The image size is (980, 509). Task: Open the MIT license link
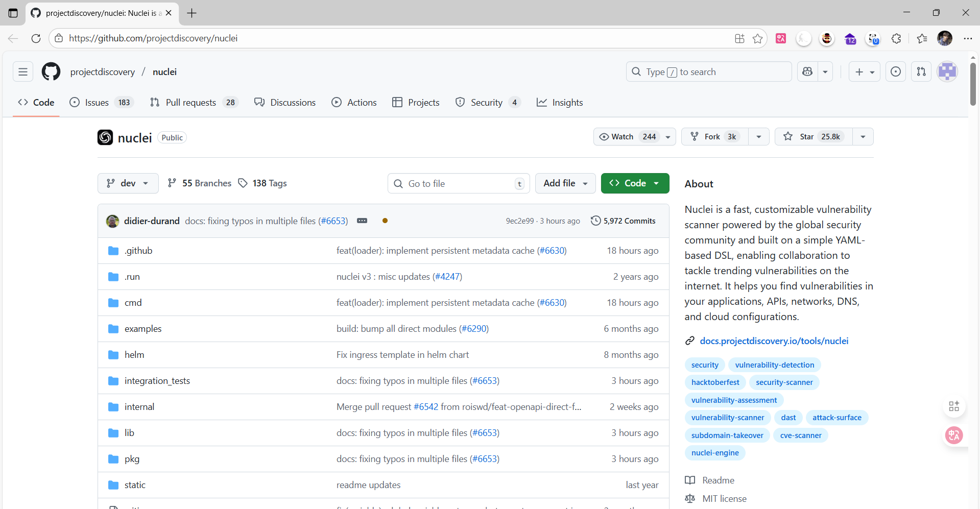click(x=724, y=499)
